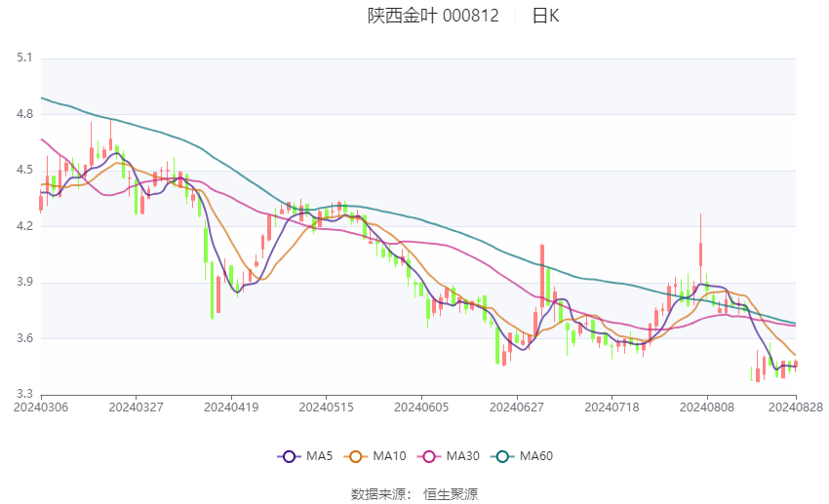
Task: Click the y-axis value 3.6
Action: (24, 338)
